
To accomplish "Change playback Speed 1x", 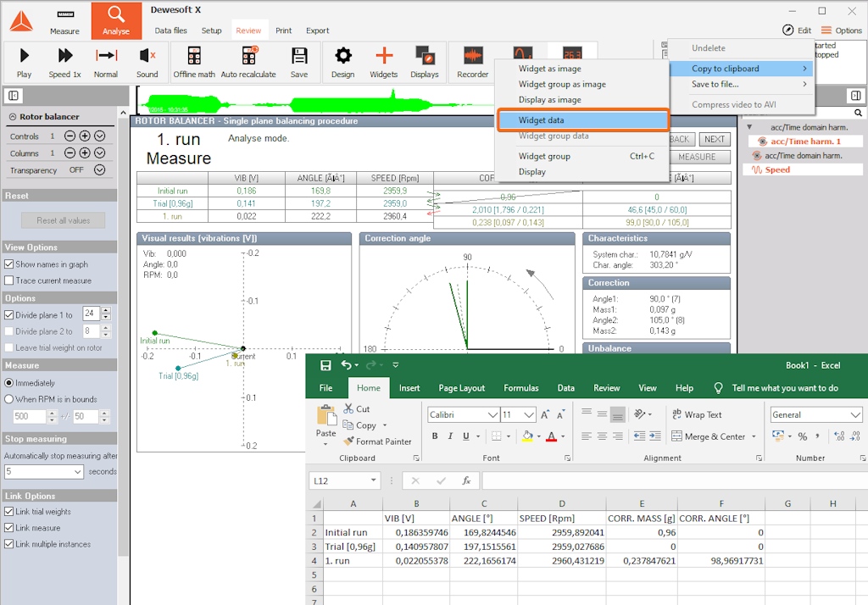I will click(x=64, y=62).
